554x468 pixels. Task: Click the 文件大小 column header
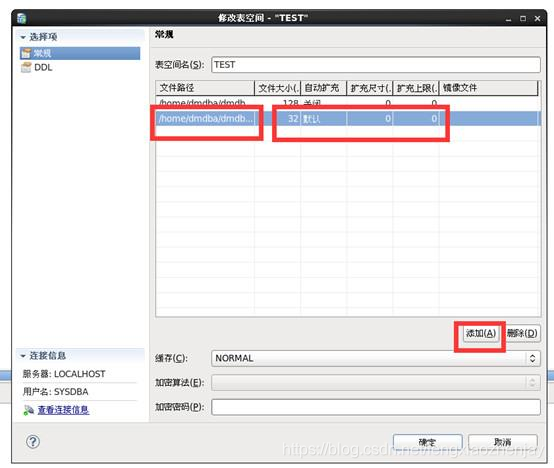[x=277, y=88]
